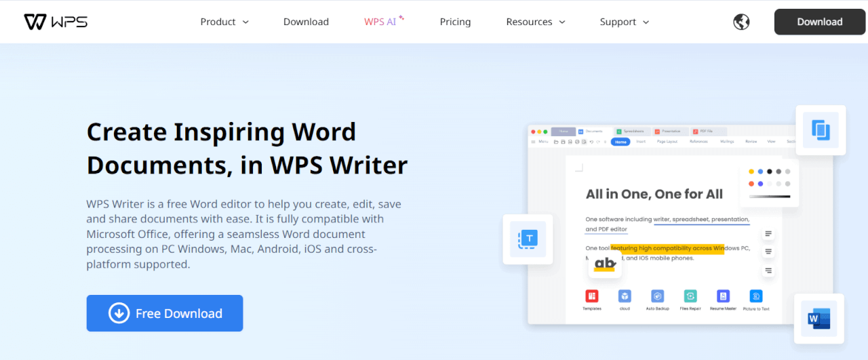The width and height of the screenshot is (868, 360).
Task: Click the Review ribbon tab in the illustration
Action: tap(751, 142)
